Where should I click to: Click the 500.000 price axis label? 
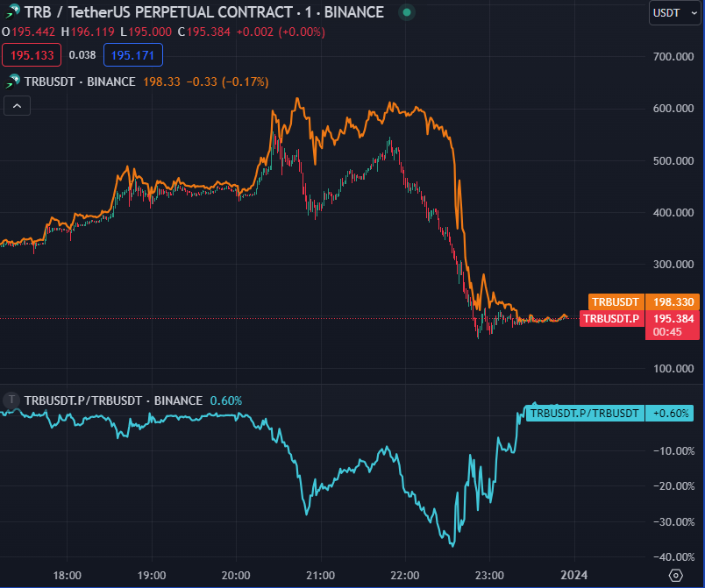pos(673,161)
